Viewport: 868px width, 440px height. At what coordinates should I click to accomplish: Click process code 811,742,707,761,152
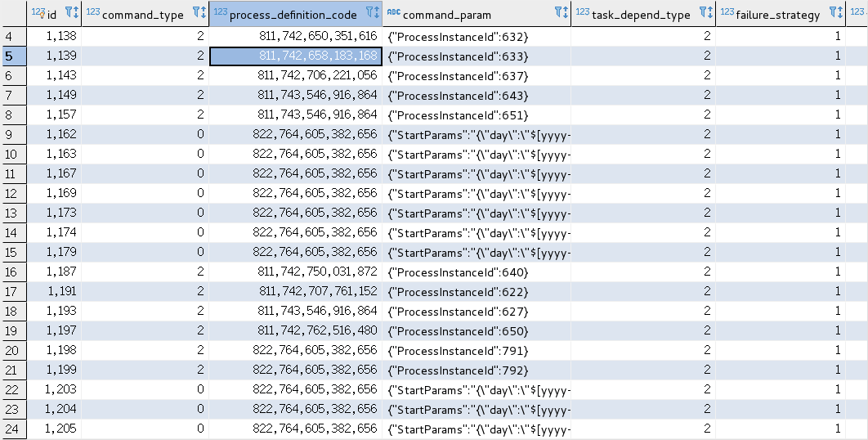[296, 291]
